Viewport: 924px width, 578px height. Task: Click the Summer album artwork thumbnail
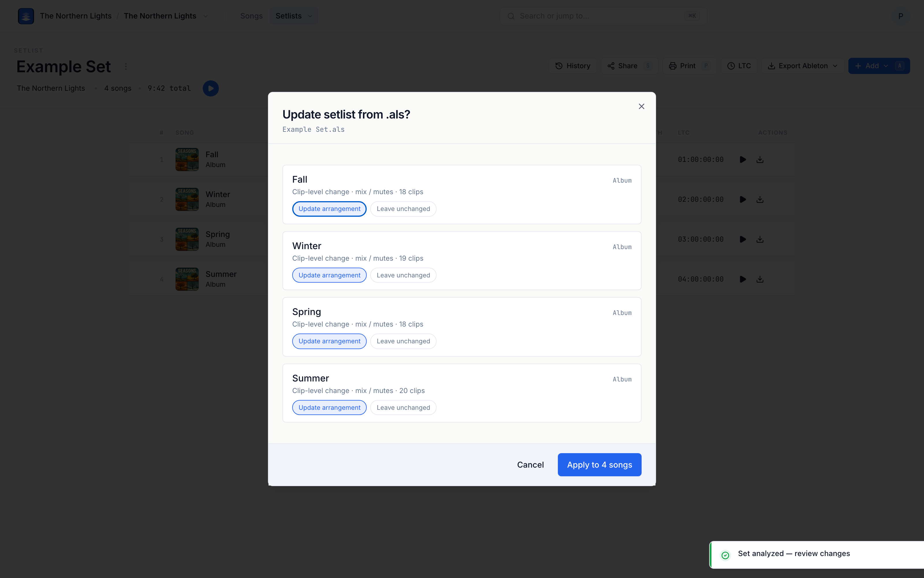point(187,279)
